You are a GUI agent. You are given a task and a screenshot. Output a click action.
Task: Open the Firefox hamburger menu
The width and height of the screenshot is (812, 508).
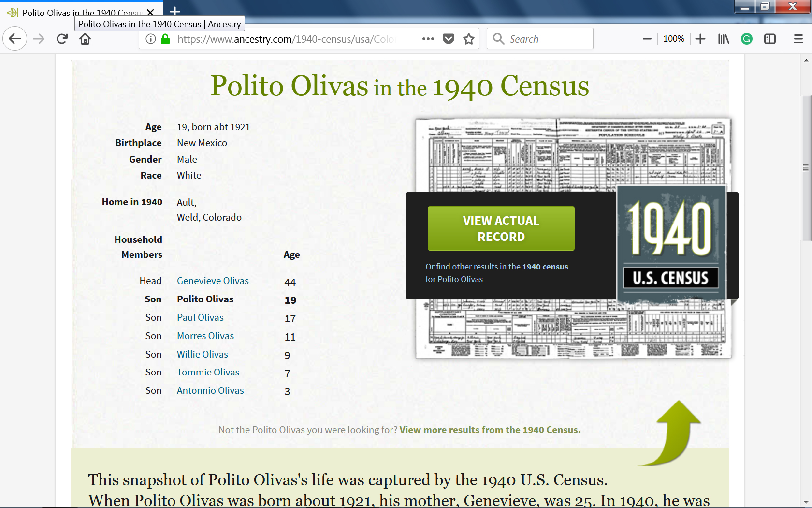798,39
